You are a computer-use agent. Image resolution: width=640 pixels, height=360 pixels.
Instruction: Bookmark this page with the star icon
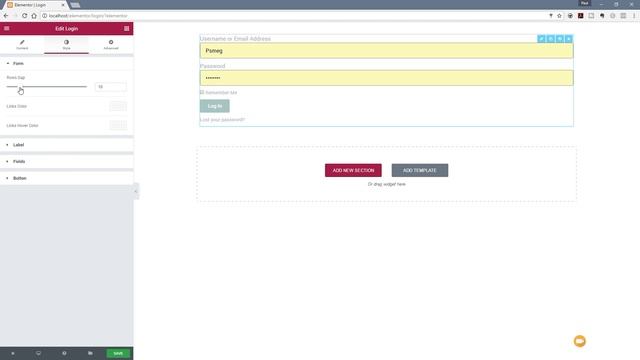[560, 16]
